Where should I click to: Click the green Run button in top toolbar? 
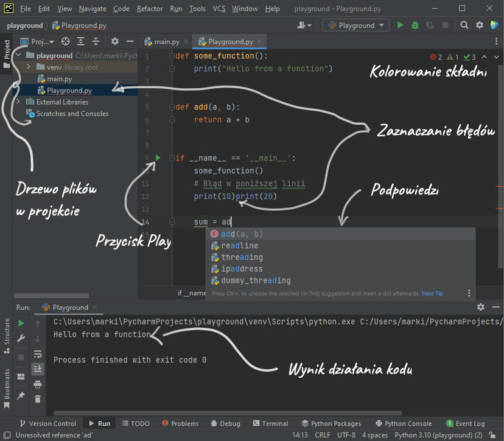point(400,26)
